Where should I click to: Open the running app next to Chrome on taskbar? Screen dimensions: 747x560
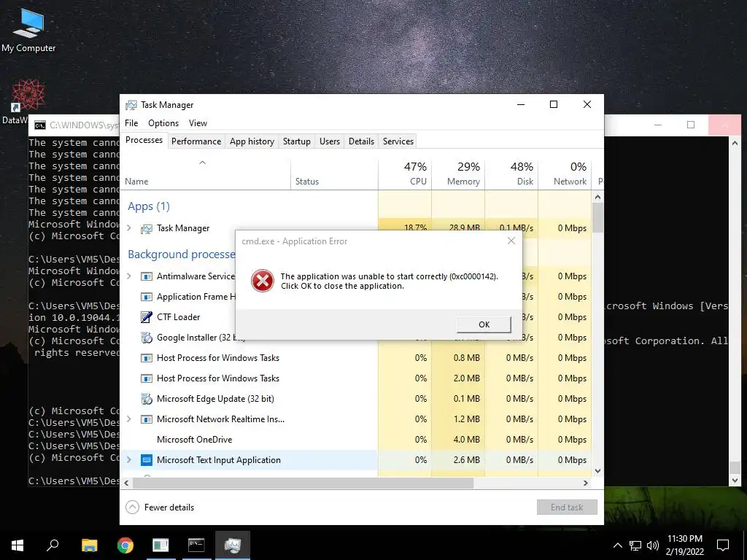tap(160, 545)
